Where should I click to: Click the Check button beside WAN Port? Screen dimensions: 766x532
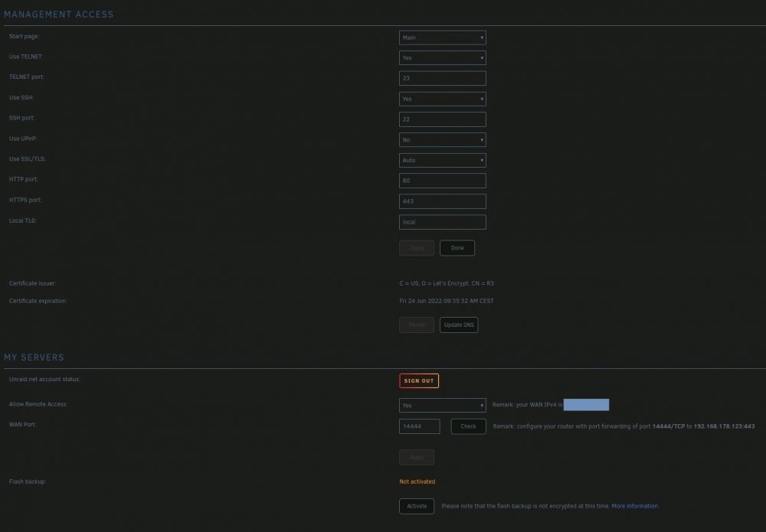(x=469, y=426)
